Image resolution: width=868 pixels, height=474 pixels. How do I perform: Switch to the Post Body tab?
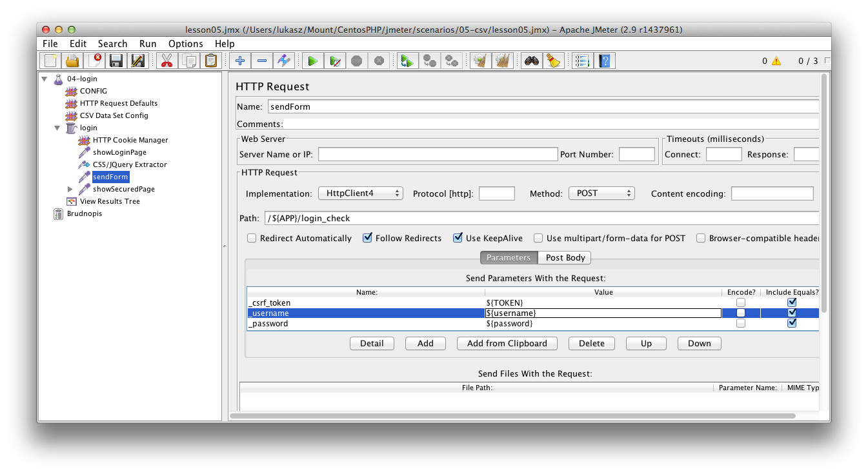(565, 257)
